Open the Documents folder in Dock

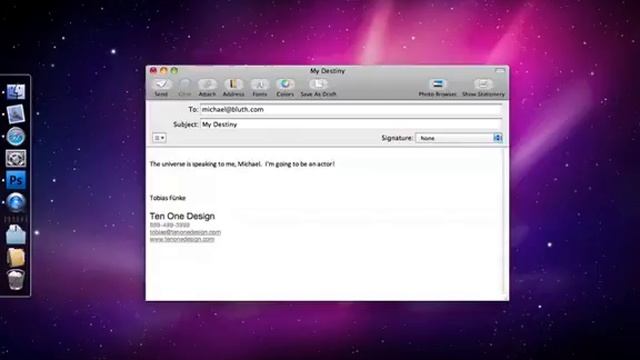[16, 257]
